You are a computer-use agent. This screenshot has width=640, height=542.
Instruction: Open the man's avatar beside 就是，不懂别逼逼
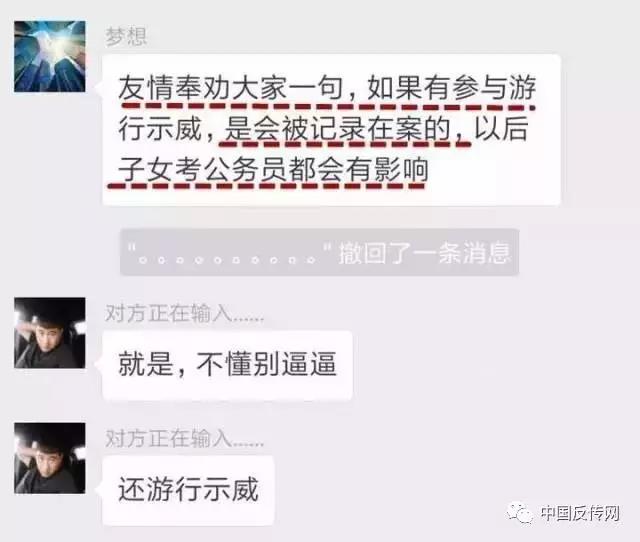50,333
